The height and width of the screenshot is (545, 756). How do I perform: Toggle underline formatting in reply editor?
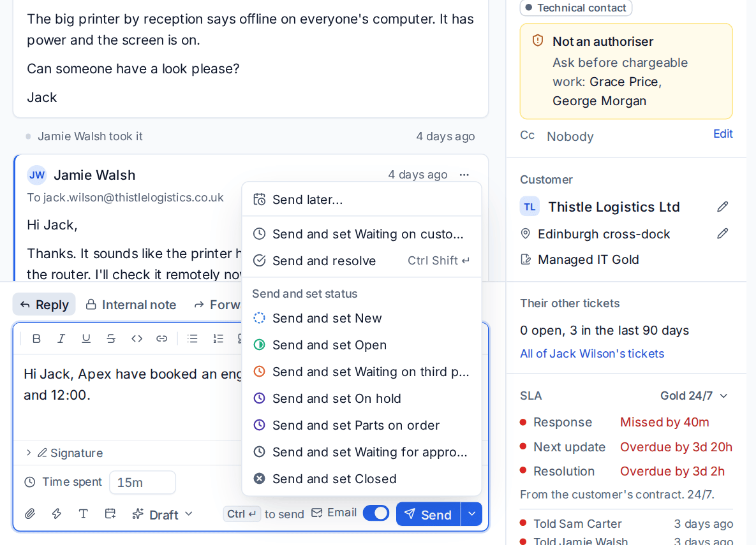click(86, 338)
